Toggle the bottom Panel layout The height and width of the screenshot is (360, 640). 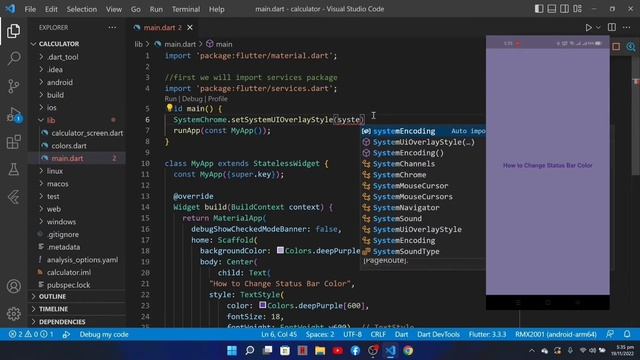pyautogui.click(x=551, y=9)
